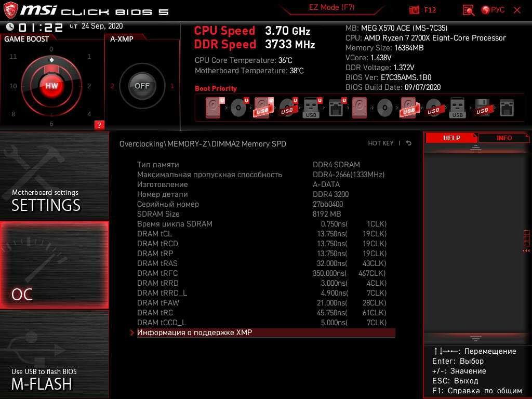The width and height of the screenshot is (532, 399).
Task: Expand Информация о поддержке XMP entry
Action: [194, 332]
